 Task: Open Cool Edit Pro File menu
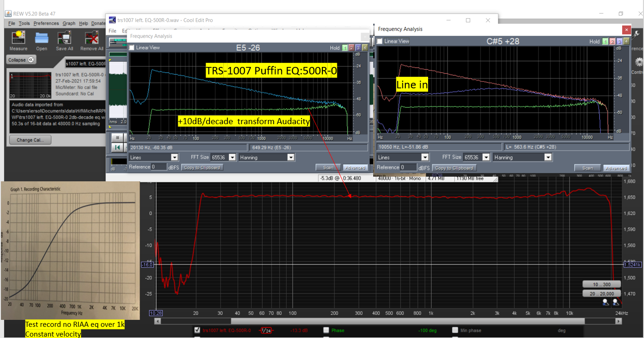tap(113, 31)
